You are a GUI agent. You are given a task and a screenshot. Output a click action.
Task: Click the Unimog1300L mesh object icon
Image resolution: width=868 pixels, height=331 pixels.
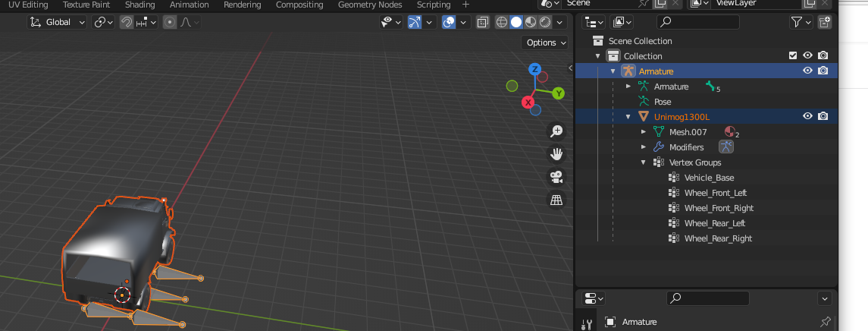644,116
